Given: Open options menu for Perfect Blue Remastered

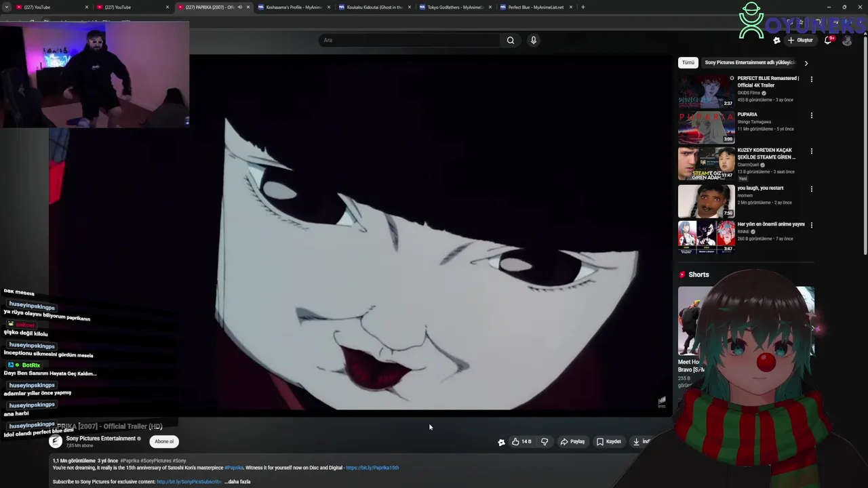Looking at the screenshot, I should (x=811, y=79).
